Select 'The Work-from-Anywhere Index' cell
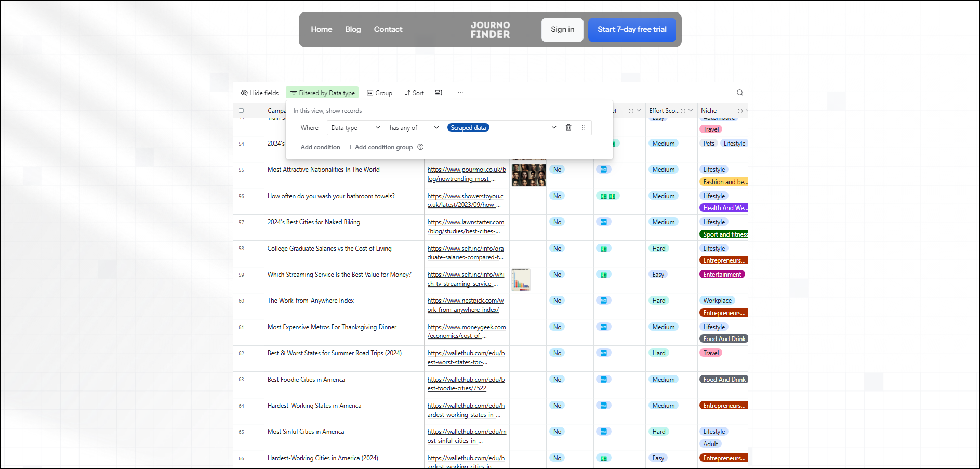Screen dimensions: 980x469 pos(311,301)
